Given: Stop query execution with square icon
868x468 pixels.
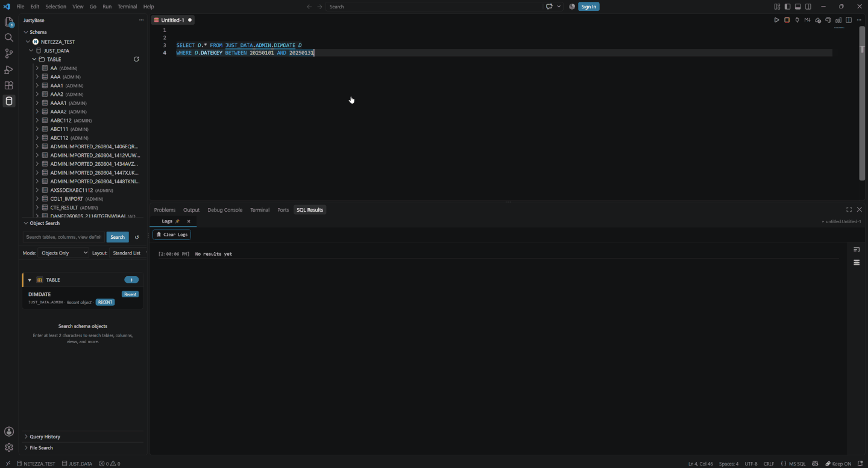Looking at the screenshot, I should [x=787, y=20].
